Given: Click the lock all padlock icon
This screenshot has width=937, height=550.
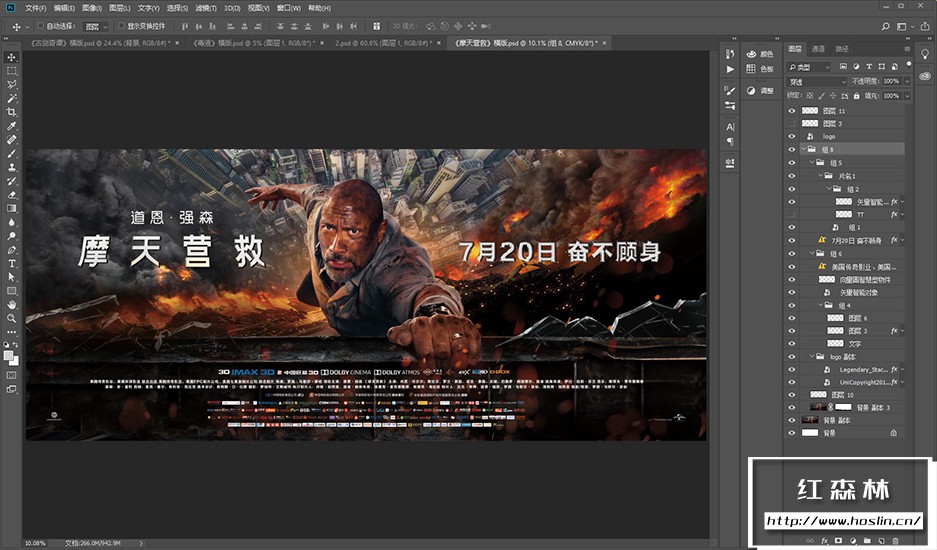Looking at the screenshot, I should pyautogui.click(x=856, y=96).
